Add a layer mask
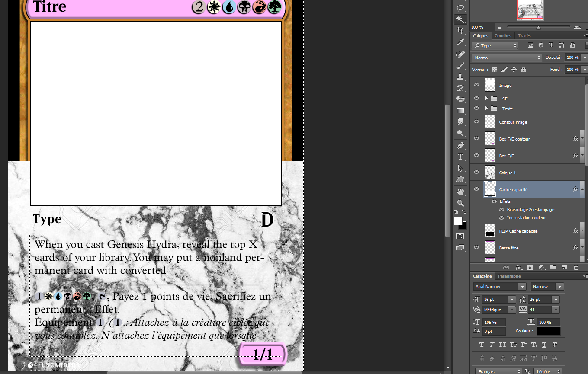The height and width of the screenshot is (374, 588). click(530, 268)
